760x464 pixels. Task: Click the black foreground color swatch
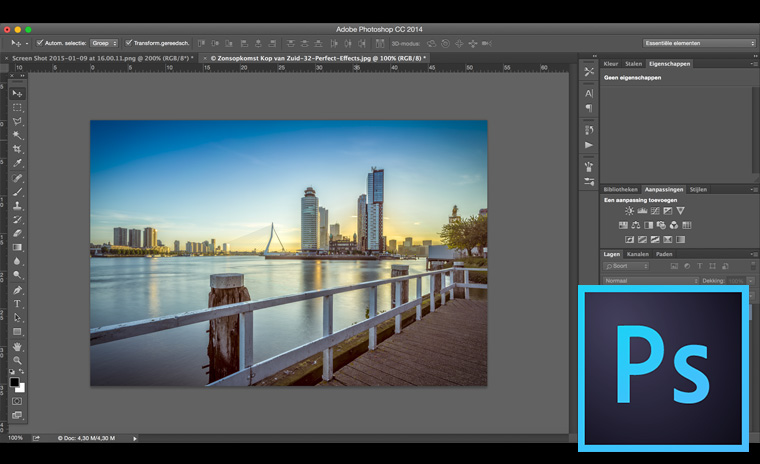tap(14, 381)
